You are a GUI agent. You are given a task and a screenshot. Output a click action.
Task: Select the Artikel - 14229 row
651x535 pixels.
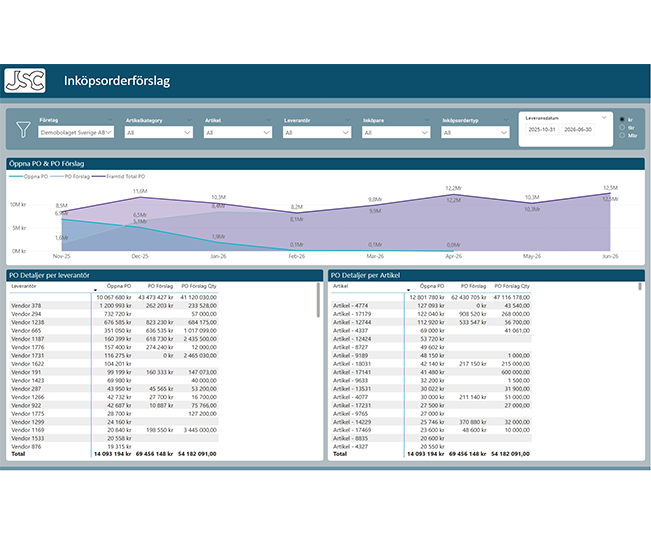pos(431,422)
